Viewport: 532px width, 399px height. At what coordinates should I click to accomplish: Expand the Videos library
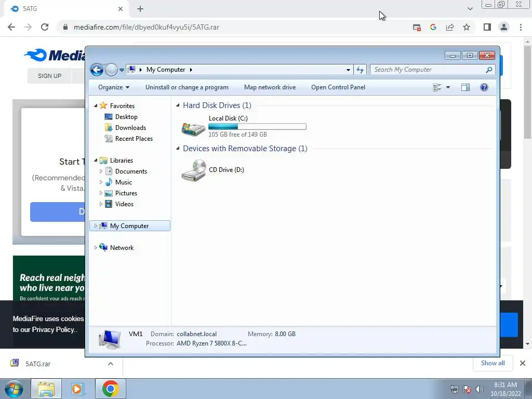tap(101, 204)
